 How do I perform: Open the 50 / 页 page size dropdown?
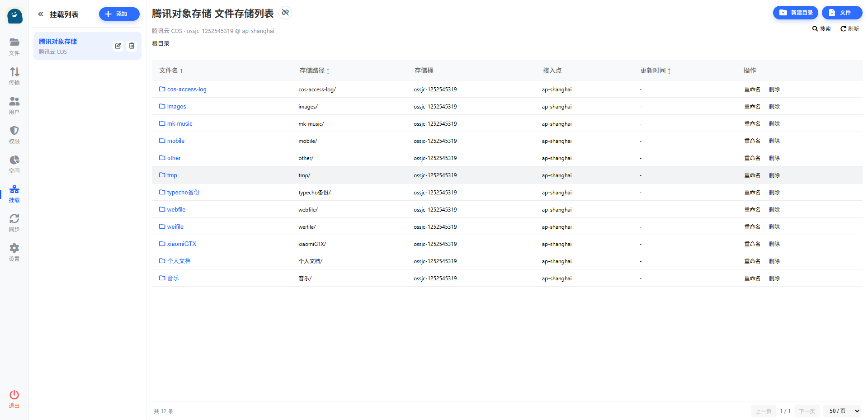(844, 411)
